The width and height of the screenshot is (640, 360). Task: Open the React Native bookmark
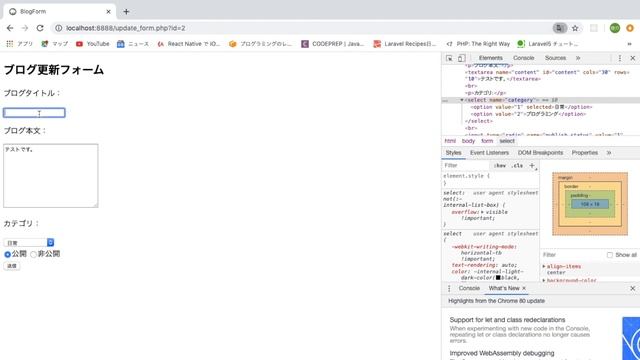(189, 44)
